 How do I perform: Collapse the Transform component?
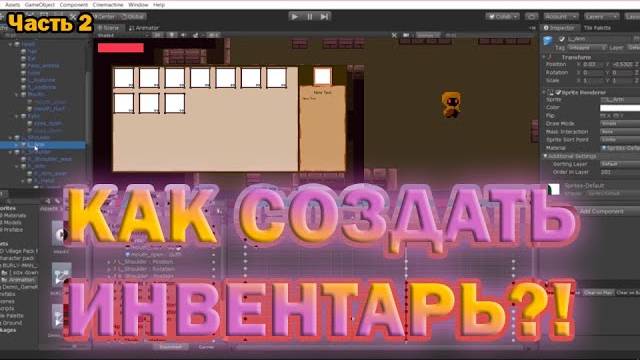[545, 57]
